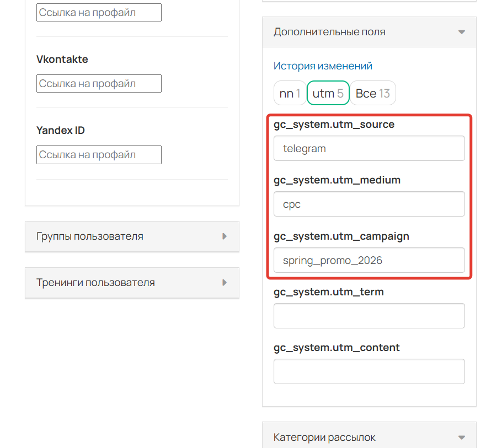The width and height of the screenshot is (502, 448).
Task: Click the Vkontakte profile link field
Action: tap(99, 83)
